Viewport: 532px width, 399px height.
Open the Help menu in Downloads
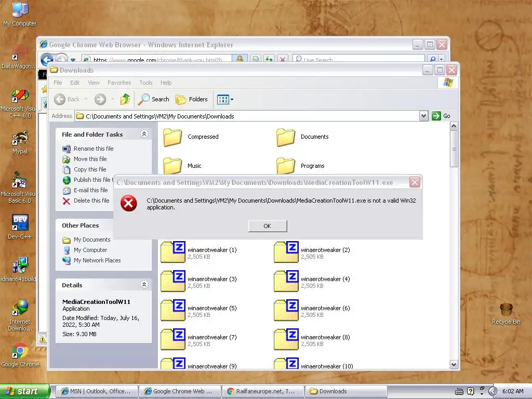[x=166, y=83]
